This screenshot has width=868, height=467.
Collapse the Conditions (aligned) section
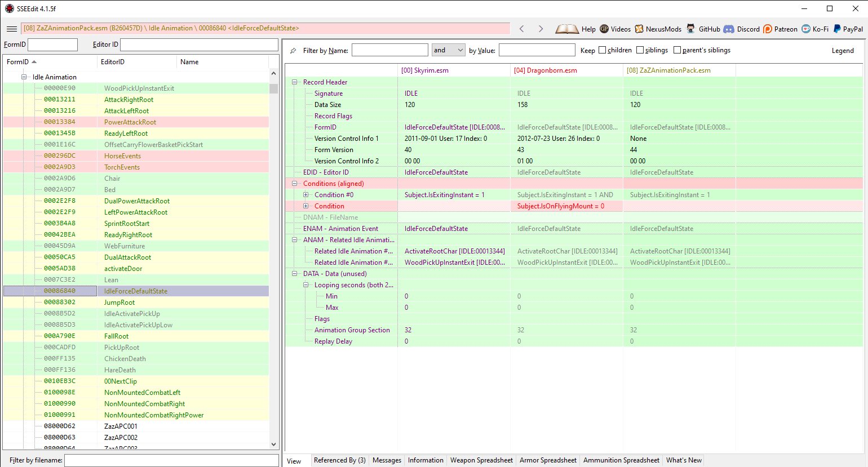(294, 184)
